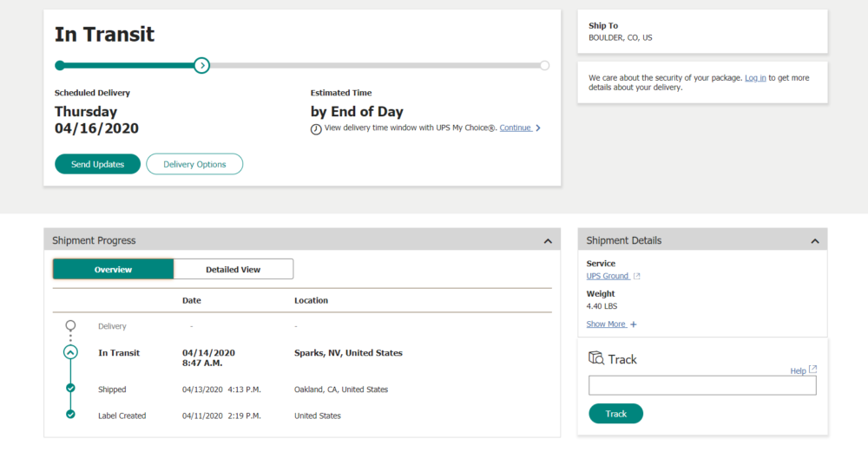Screen dimensions: 868x465
Task: Click the Label Created checkmark icon
Action: [x=70, y=415]
